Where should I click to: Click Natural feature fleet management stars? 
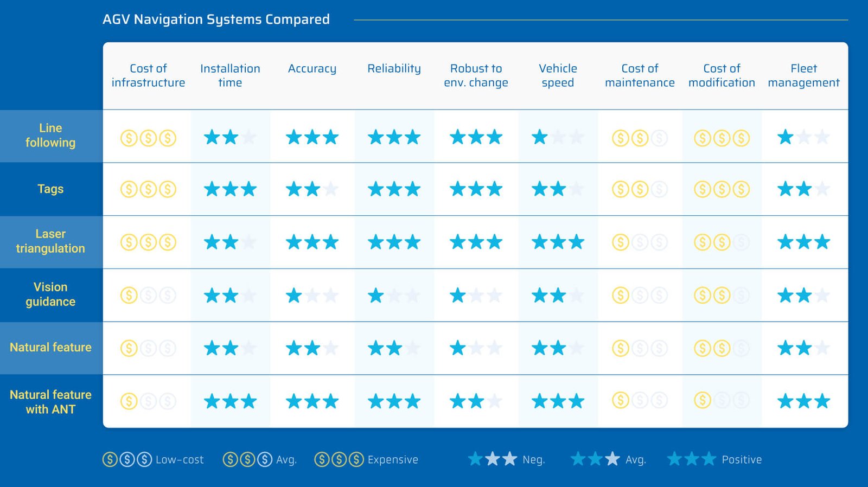(803, 348)
